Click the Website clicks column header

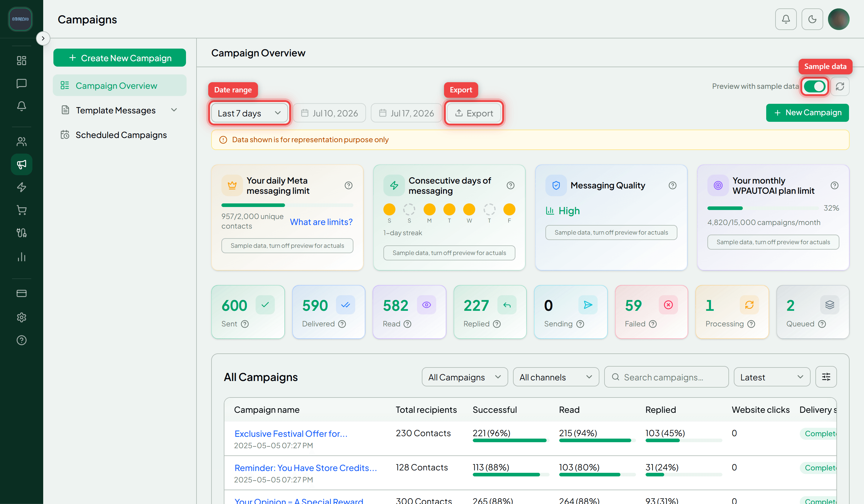click(760, 410)
